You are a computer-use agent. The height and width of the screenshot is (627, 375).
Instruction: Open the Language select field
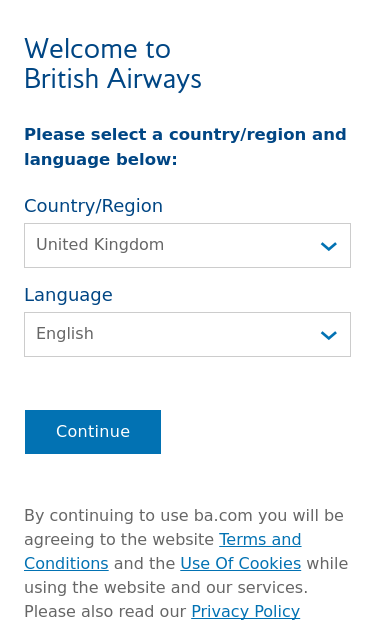click(x=188, y=334)
